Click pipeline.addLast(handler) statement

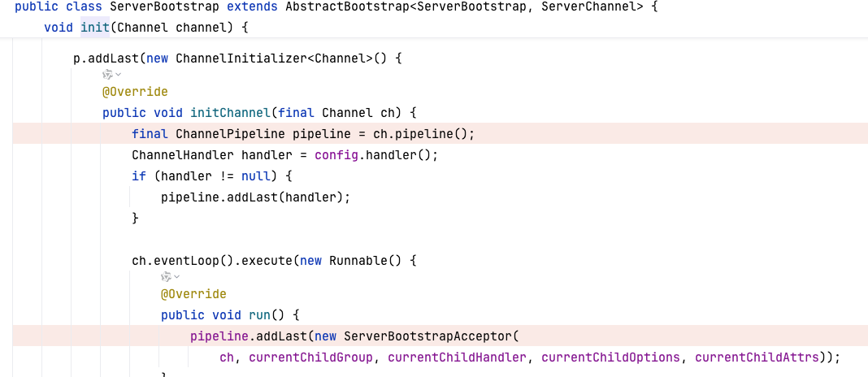pos(256,197)
